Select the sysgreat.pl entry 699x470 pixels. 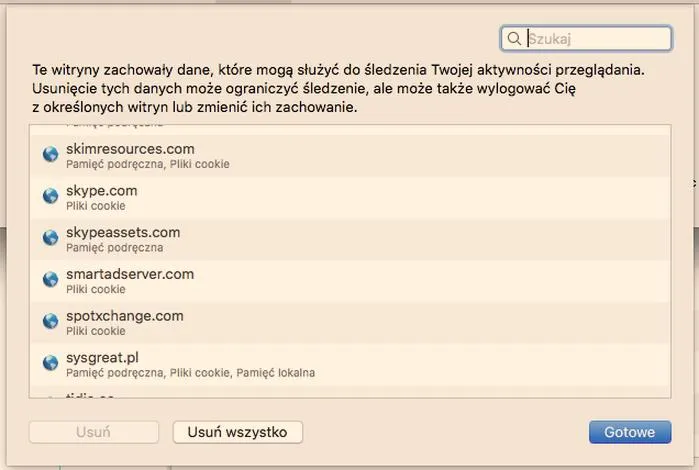[x=350, y=365]
